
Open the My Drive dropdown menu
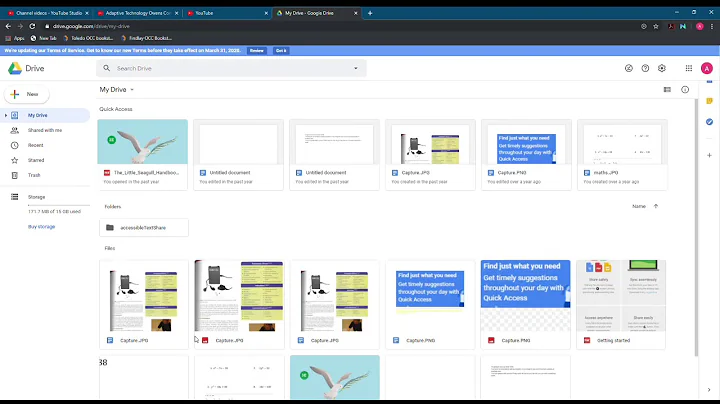pyautogui.click(x=117, y=90)
